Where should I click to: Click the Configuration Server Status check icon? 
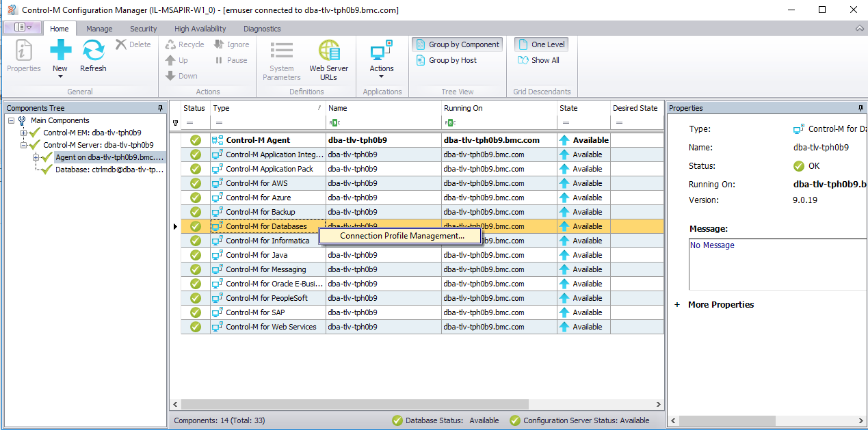point(515,420)
